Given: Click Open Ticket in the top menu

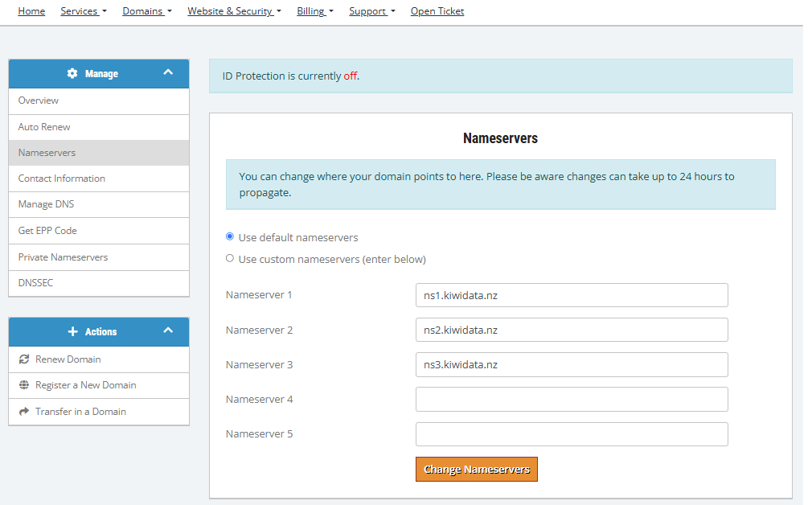Looking at the screenshot, I should tap(437, 11).
